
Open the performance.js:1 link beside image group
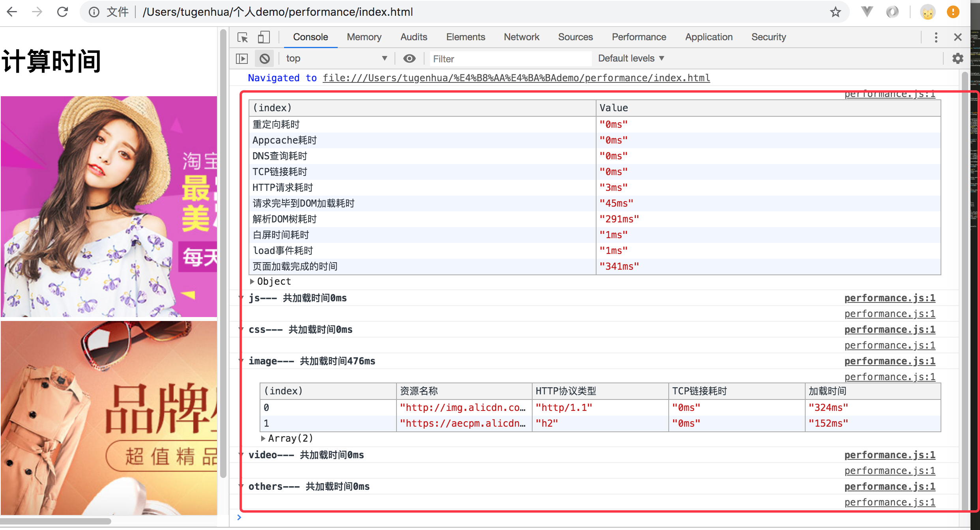(890, 361)
